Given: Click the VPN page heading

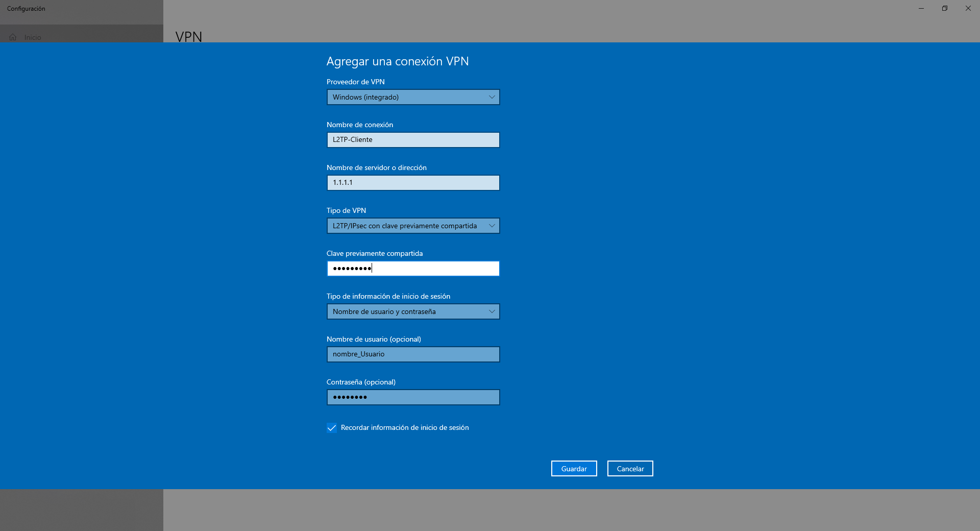Looking at the screenshot, I should [189, 37].
